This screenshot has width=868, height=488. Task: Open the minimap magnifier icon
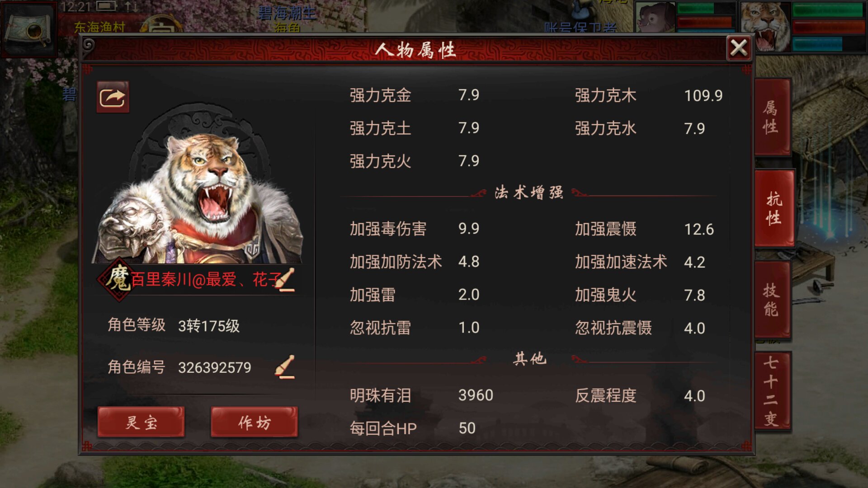point(28,30)
